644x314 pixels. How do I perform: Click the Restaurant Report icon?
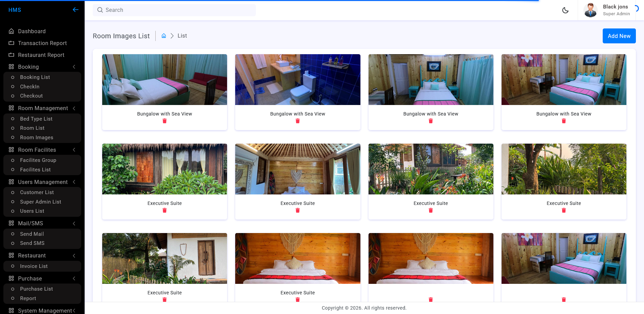click(12, 55)
